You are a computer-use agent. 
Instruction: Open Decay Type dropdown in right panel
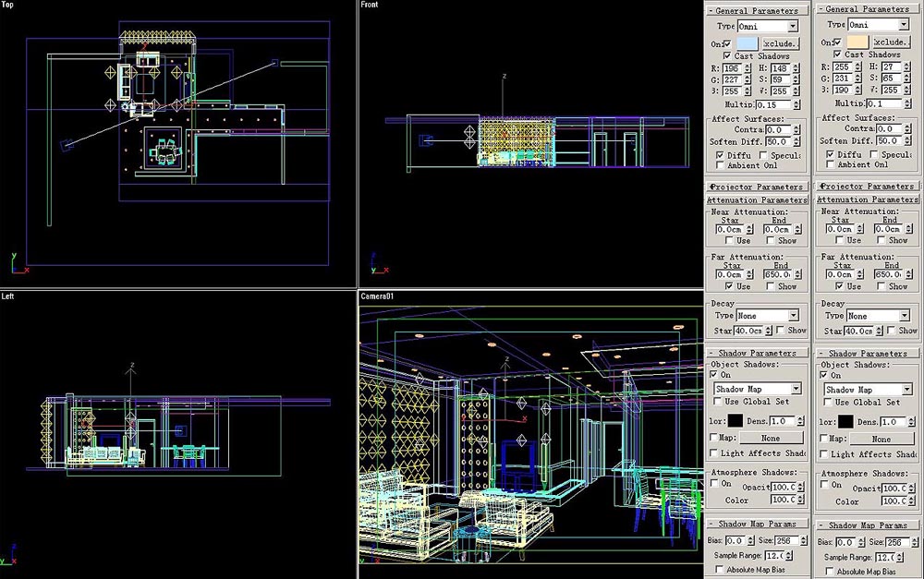[878, 317]
